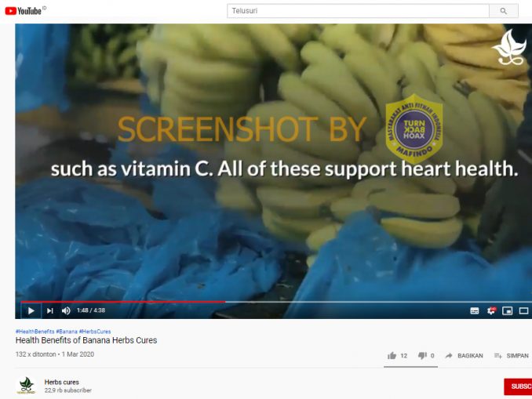Open the Herbs cures channel avatar

coord(27,386)
